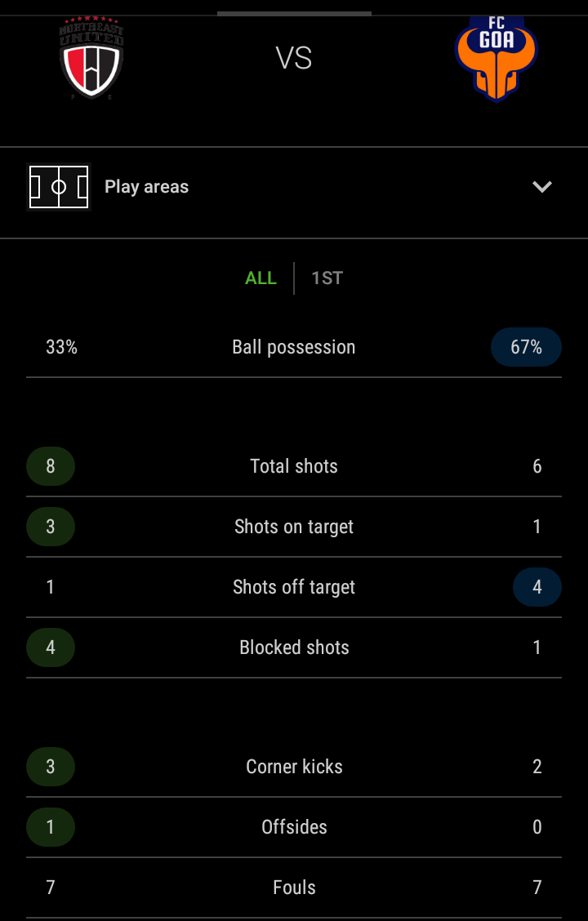Expand the Play areas chevron
This screenshot has width=588, height=921.
tap(542, 187)
